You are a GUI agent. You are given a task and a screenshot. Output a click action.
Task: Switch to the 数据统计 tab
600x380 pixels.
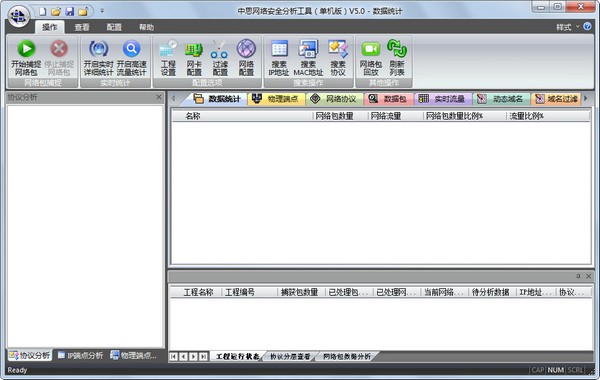pyautogui.click(x=217, y=99)
